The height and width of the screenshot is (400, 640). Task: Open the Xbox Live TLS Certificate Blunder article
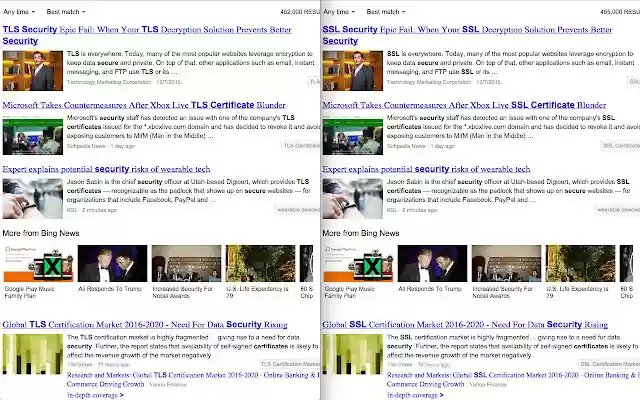click(x=144, y=105)
